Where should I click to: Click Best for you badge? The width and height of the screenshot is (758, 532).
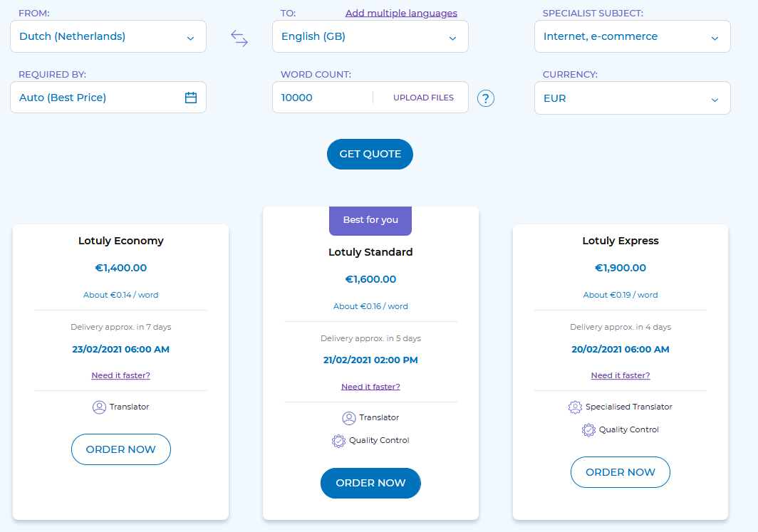tap(370, 220)
